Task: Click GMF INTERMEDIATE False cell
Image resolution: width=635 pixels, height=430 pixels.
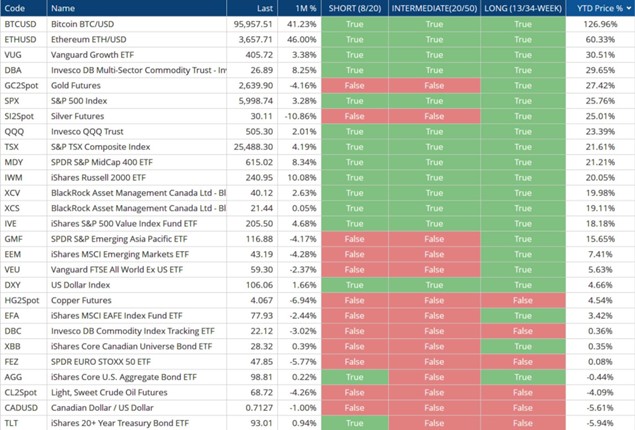Action: [434, 240]
